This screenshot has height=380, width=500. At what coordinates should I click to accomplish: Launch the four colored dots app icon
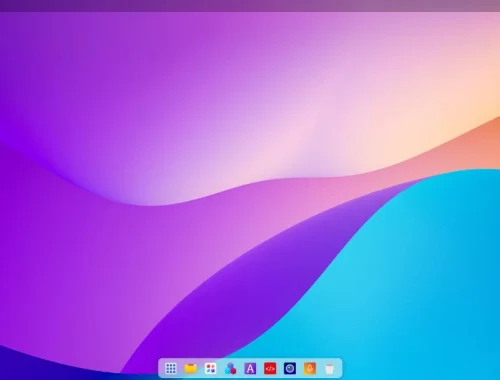coord(210,368)
